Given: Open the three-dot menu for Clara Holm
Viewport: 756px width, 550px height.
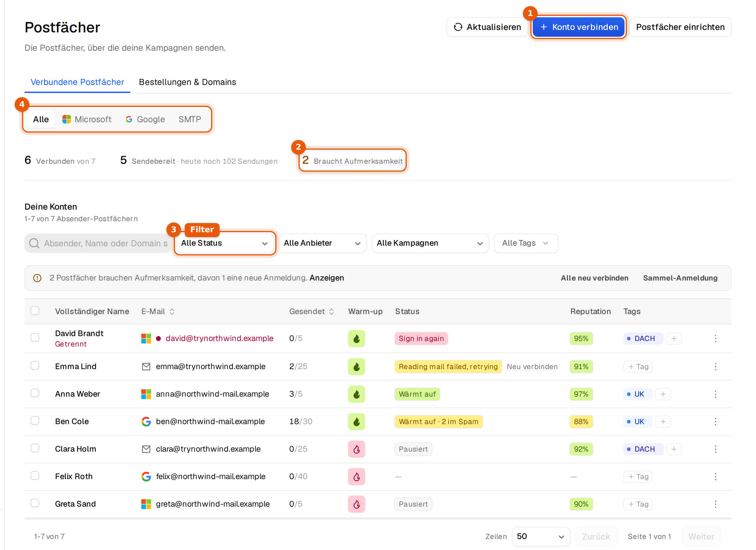Looking at the screenshot, I should [x=715, y=449].
